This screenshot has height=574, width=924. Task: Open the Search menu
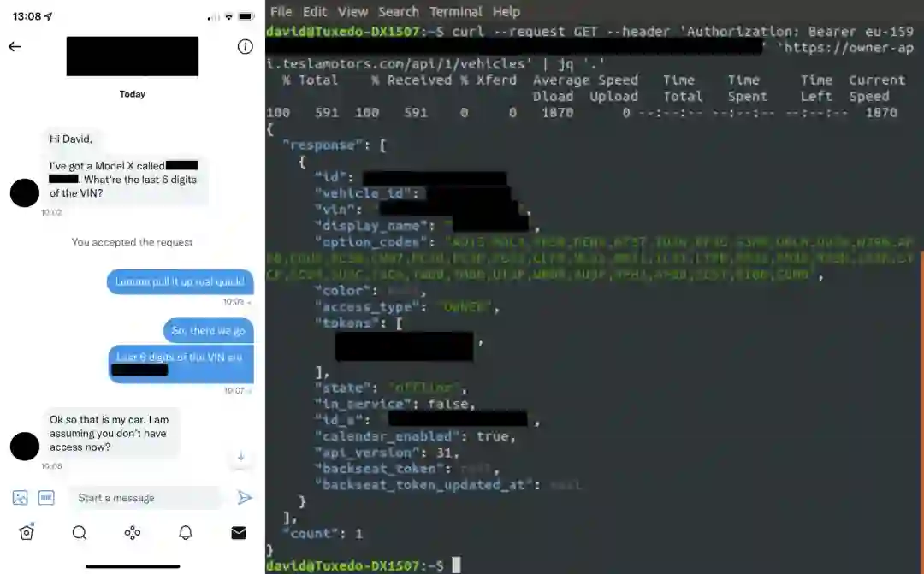[399, 12]
